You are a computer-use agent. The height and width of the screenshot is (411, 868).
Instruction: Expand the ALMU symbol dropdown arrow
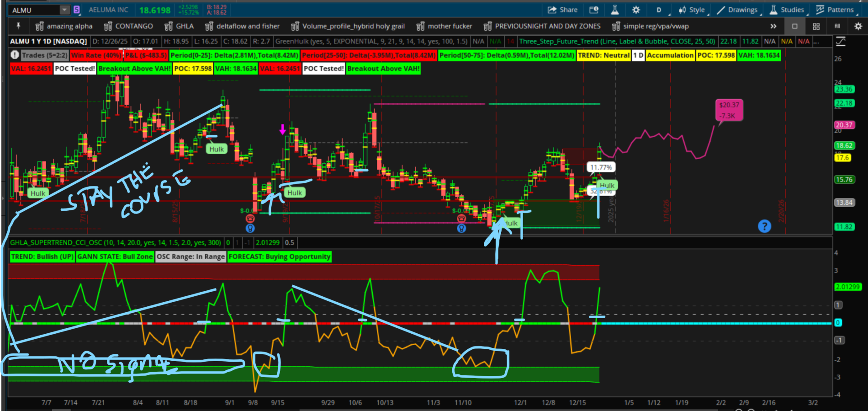(65, 10)
